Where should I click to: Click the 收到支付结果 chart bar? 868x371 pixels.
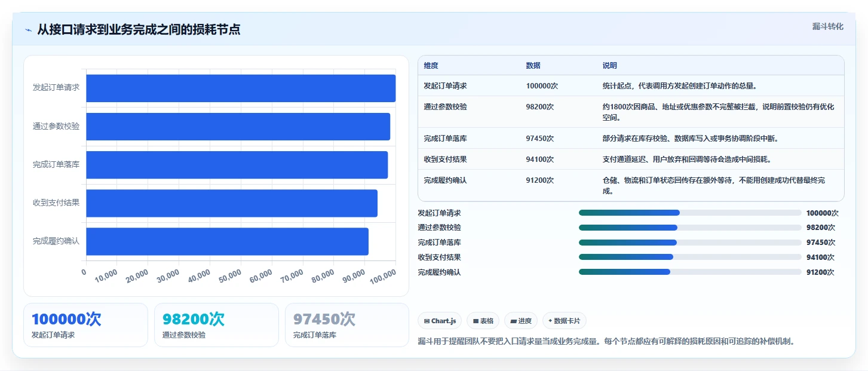click(232, 203)
